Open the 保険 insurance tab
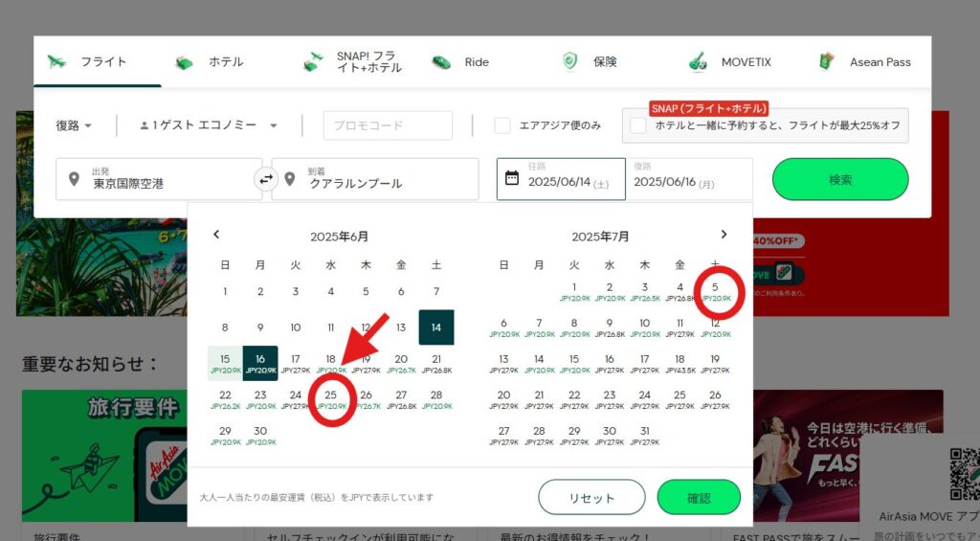The width and height of the screenshot is (980, 541). (610, 62)
